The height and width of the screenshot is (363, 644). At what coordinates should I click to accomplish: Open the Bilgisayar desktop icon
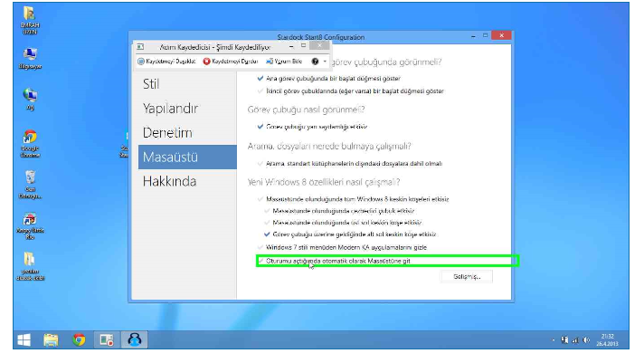click(x=30, y=58)
